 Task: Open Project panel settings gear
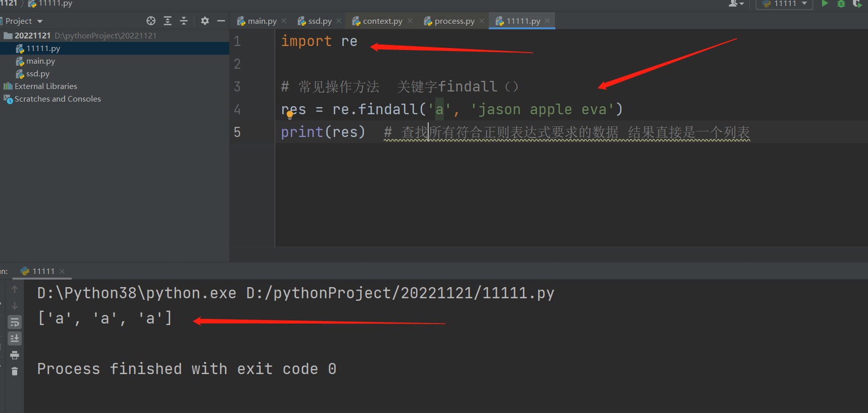[x=205, y=21]
